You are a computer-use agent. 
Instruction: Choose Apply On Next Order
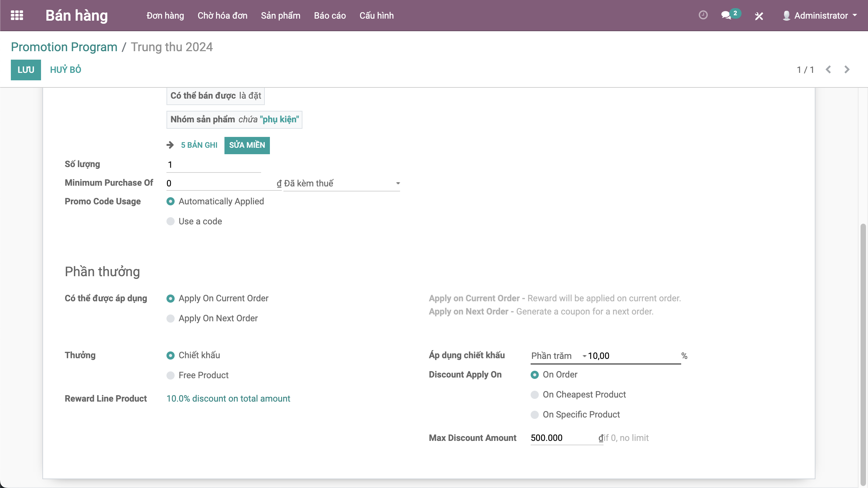pos(171,319)
